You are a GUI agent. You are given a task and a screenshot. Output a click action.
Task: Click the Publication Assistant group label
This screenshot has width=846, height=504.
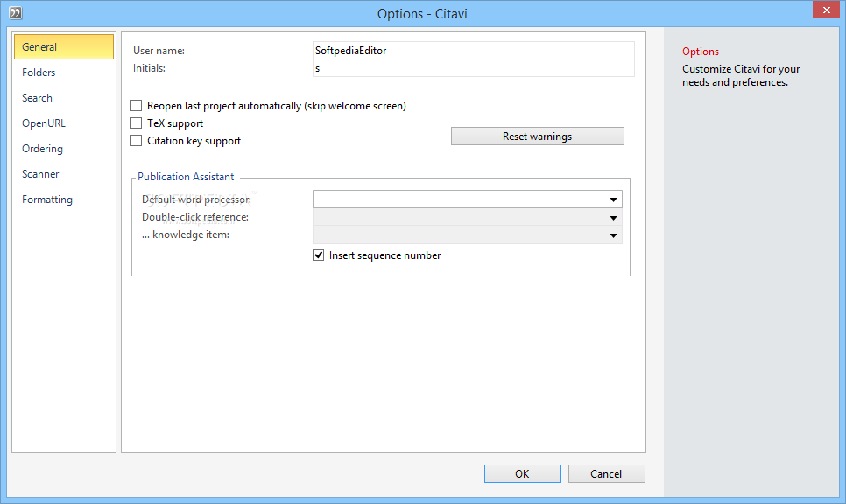coord(186,176)
